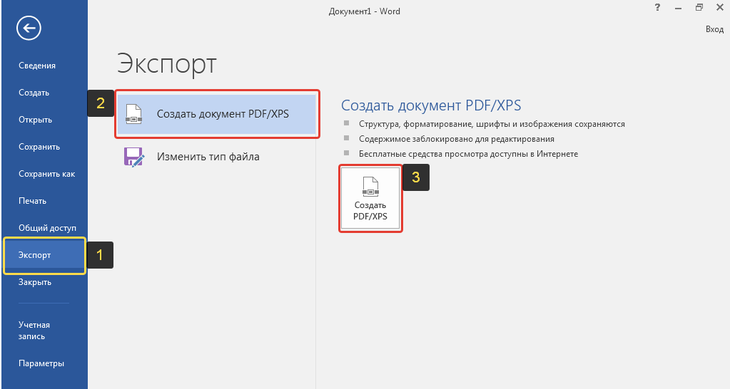Open the Сведения tab
730x389 pixels.
pos(37,66)
